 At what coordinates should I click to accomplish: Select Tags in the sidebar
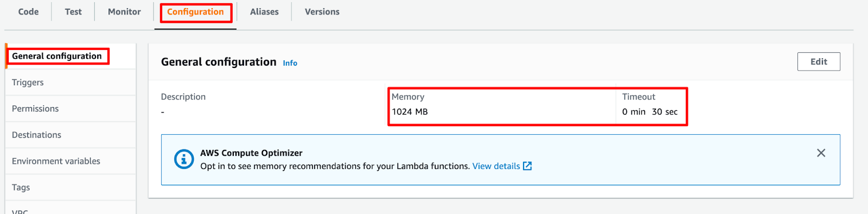(21, 187)
